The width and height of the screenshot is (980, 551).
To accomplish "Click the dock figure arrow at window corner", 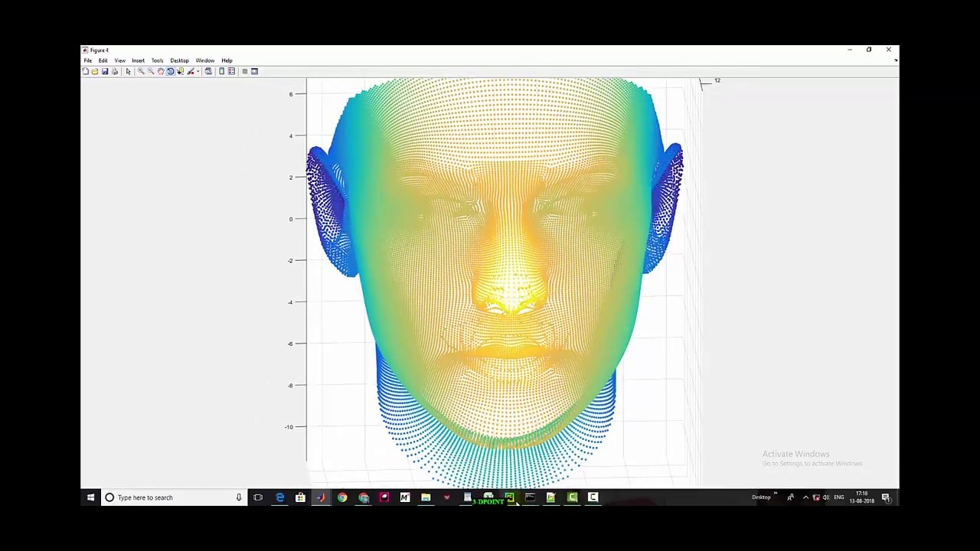I will click(895, 60).
